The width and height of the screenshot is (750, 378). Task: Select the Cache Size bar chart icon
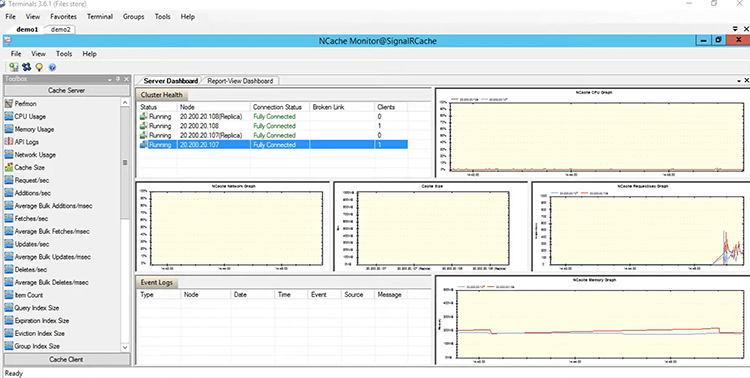click(9, 167)
